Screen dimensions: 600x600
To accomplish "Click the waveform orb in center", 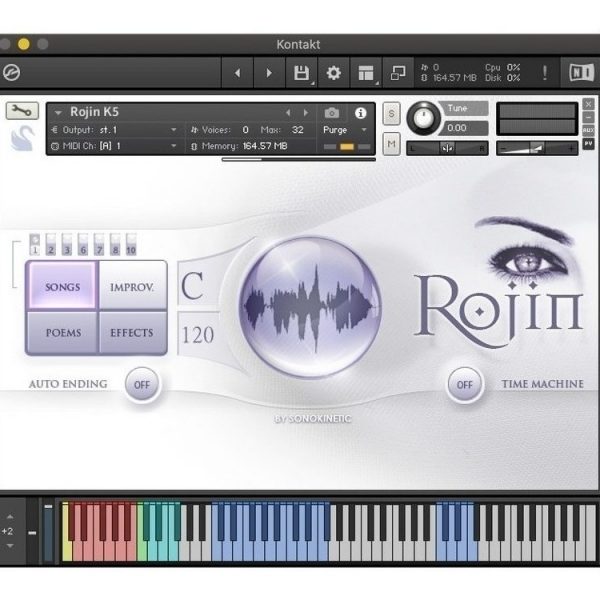I will click(x=310, y=307).
